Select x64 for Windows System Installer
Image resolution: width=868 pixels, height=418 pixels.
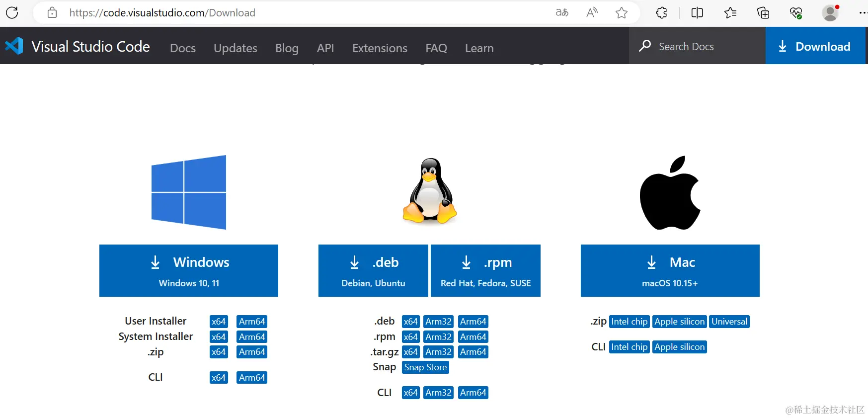click(x=219, y=337)
